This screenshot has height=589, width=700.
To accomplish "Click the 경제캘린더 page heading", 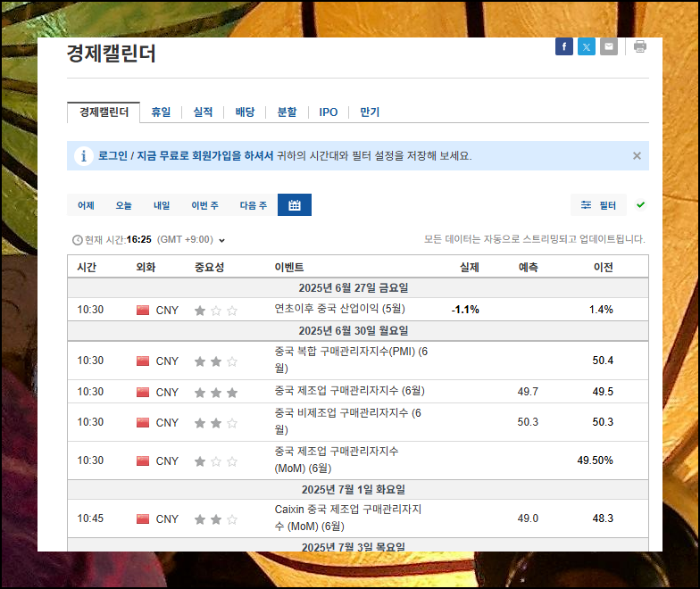I will (111, 54).
